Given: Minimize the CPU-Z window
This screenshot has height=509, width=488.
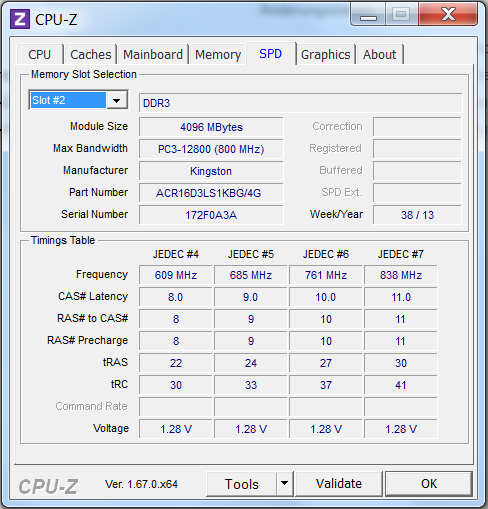Looking at the screenshot, I should click(368, 14).
